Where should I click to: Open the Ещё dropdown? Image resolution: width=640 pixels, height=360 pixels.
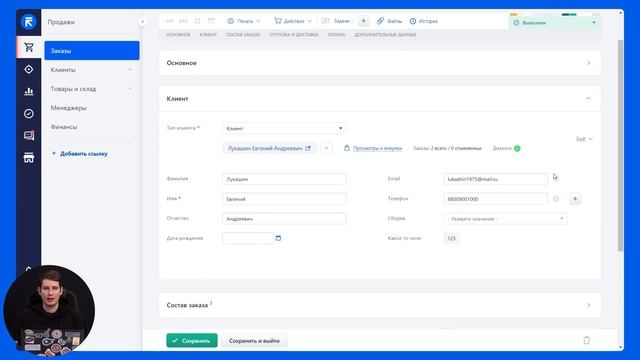584,139
